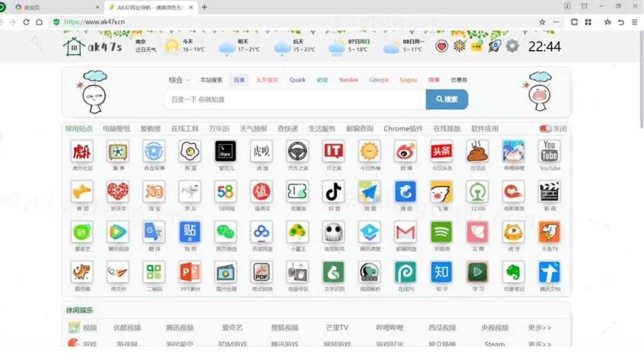Click the 百度一下 search input field
644x353 pixels.
click(x=295, y=99)
